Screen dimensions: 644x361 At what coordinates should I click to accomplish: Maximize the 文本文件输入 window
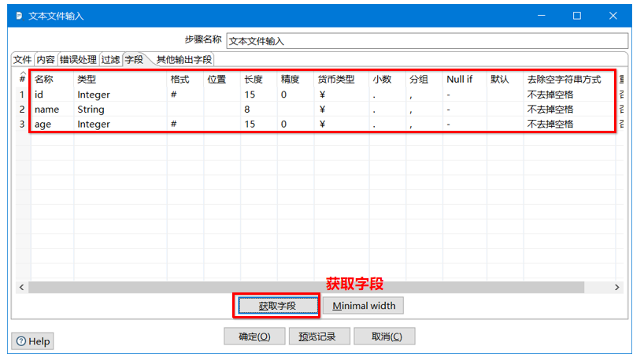coord(577,16)
